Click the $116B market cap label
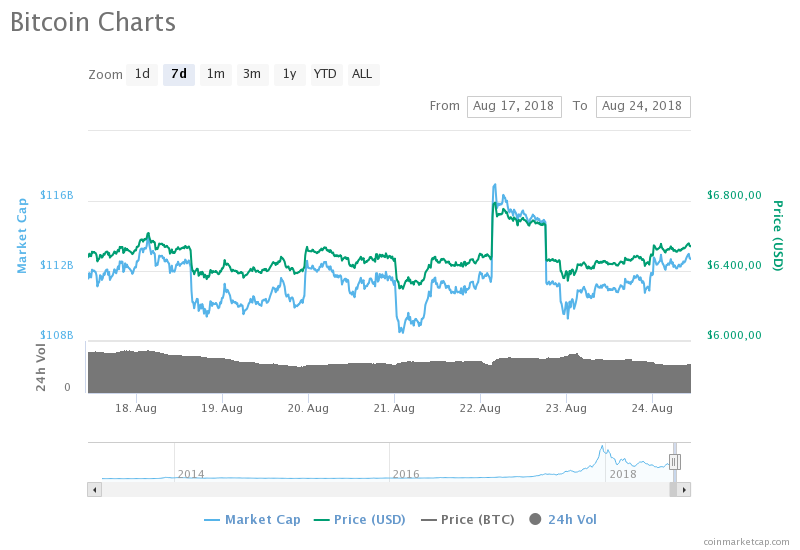 [57, 195]
